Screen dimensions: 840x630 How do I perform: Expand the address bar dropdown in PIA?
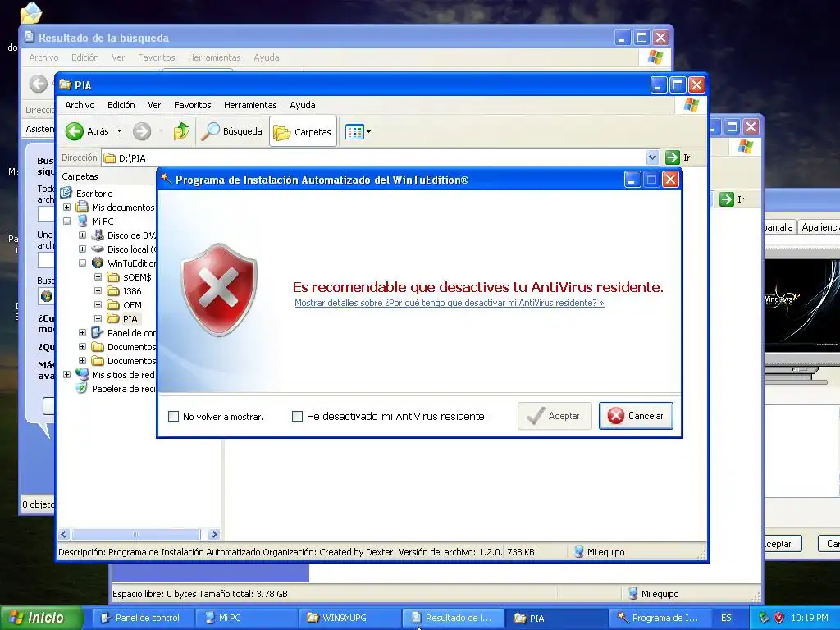pyautogui.click(x=652, y=158)
